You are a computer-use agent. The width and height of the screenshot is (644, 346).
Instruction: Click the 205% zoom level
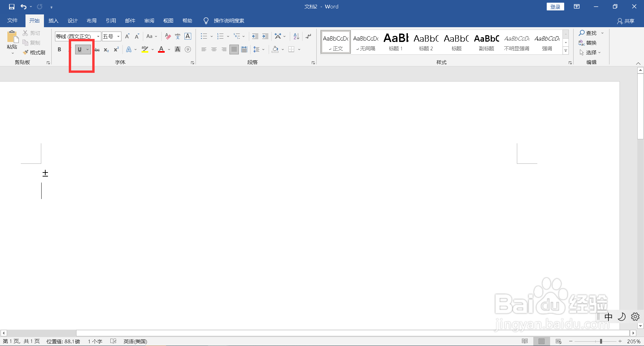[634, 341]
